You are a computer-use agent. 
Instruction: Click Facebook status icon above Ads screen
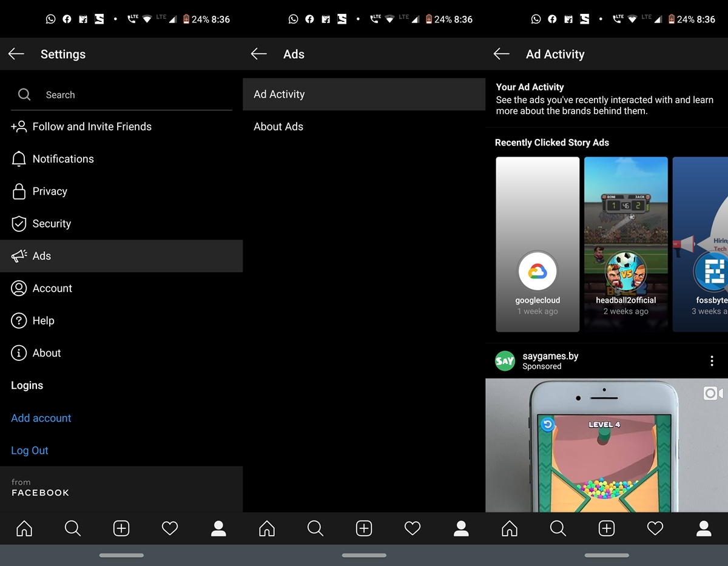point(309,19)
